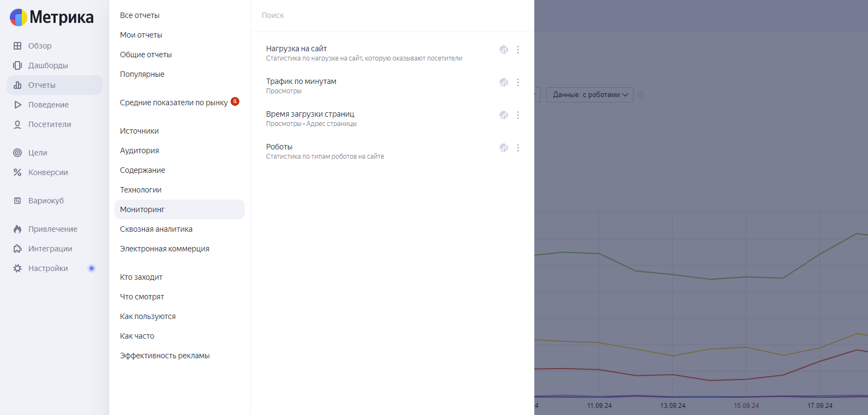Go to Дашборды section
This screenshot has width=868, height=415.
click(x=48, y=65)
